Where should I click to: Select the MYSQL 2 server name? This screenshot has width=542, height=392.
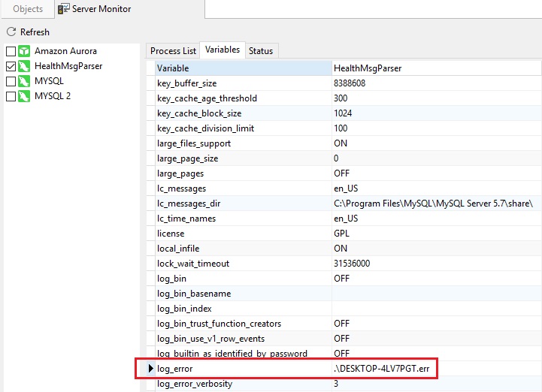click(53, 95)
